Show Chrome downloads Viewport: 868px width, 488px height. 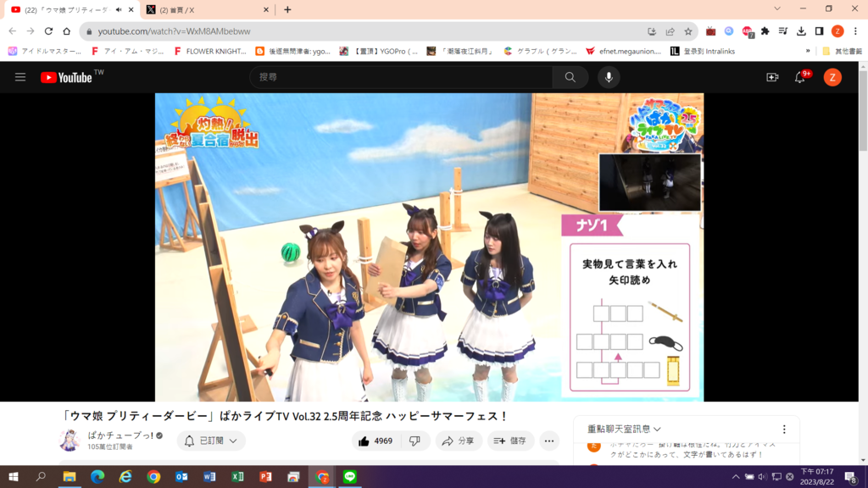pos(801,31)
